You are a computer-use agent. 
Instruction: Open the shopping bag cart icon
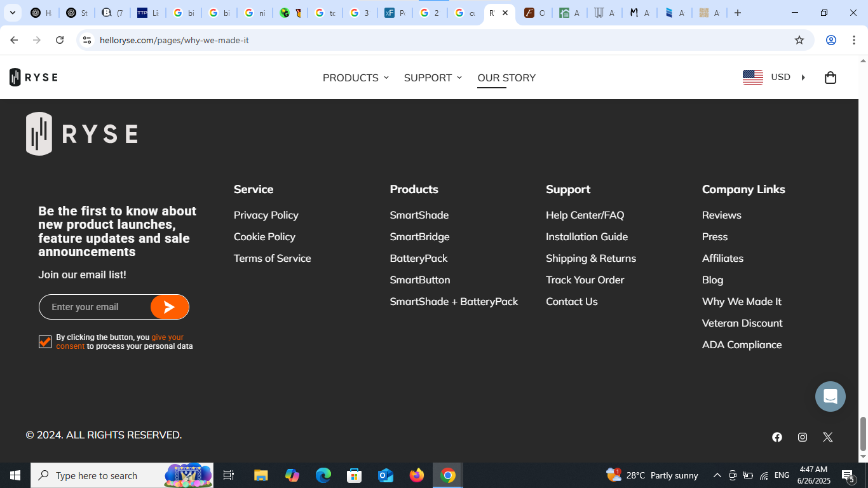click(830, 78)
